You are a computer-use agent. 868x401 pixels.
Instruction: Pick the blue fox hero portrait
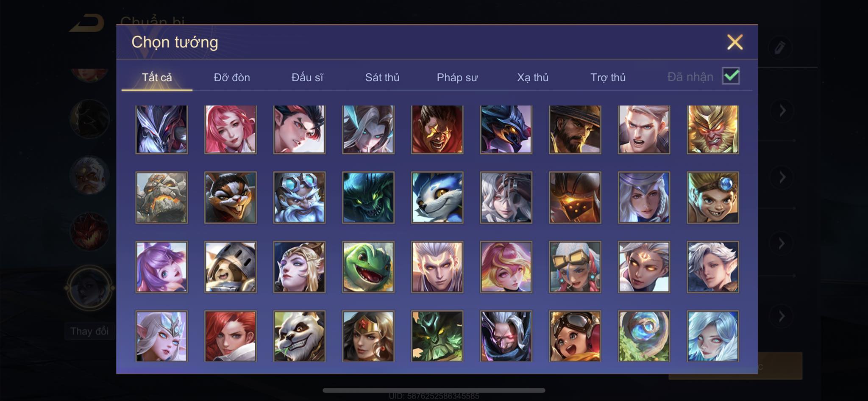[437, 197]
